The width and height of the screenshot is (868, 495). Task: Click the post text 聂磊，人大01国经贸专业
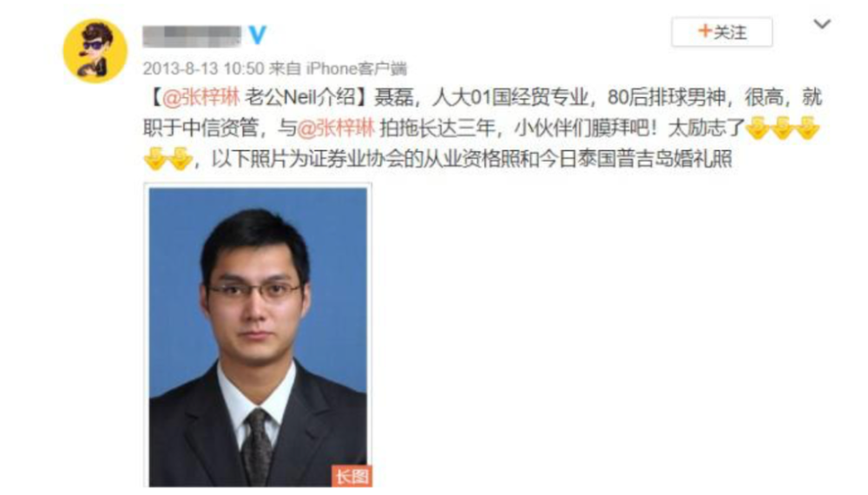482,97
